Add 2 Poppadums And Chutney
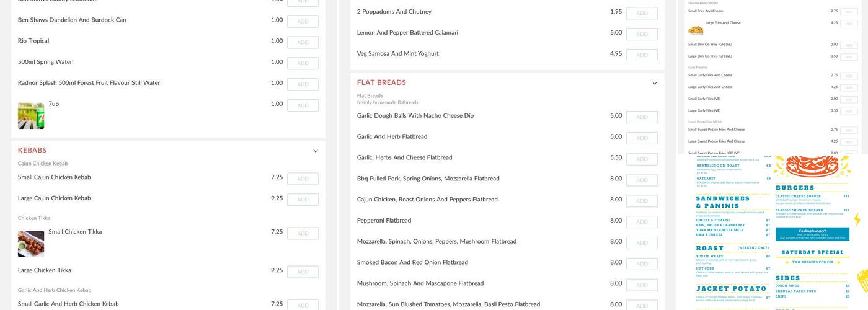Viewport: 868px width, 310px height. pyautogui.click(x=642, y=13)
